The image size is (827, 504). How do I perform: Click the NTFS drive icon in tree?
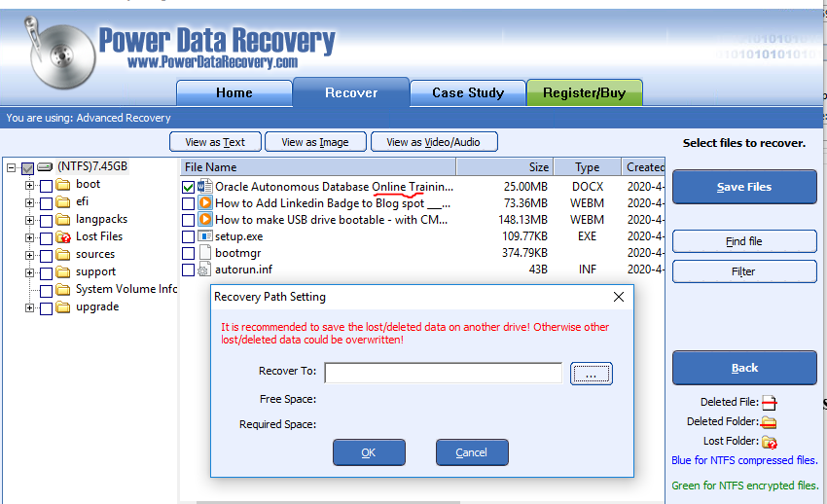(x=46, y=167)
